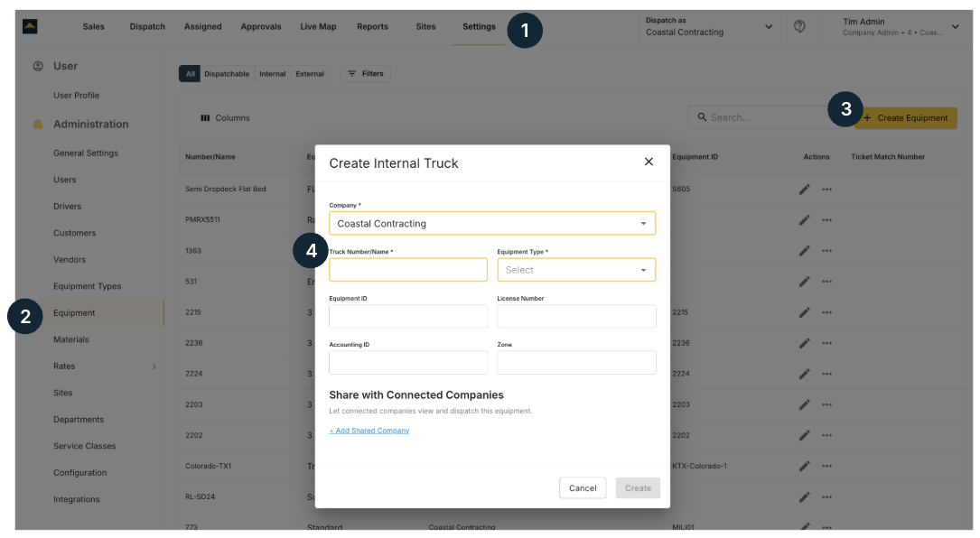
Task: Filter by External equipment
Action: pos(310,74)
